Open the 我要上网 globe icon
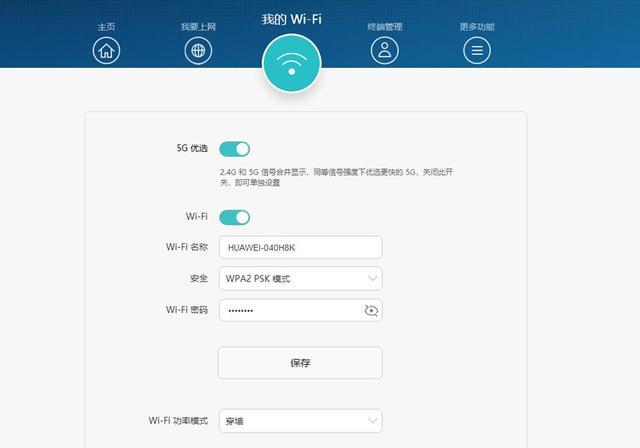This screenshot has width=640, height=448. [198, 51]
